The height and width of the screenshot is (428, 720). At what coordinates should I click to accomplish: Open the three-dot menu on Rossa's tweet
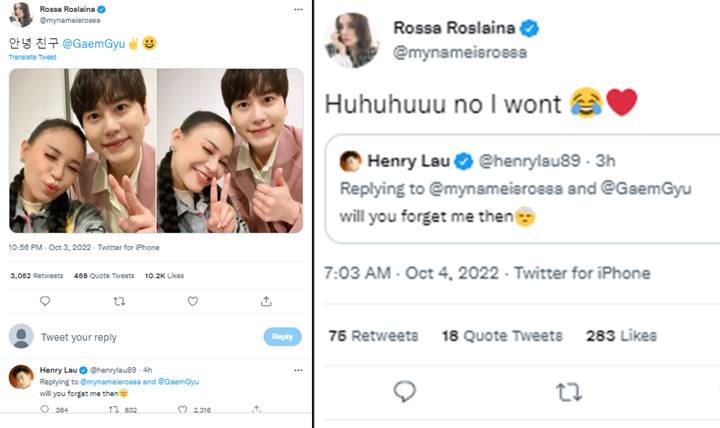298,9
